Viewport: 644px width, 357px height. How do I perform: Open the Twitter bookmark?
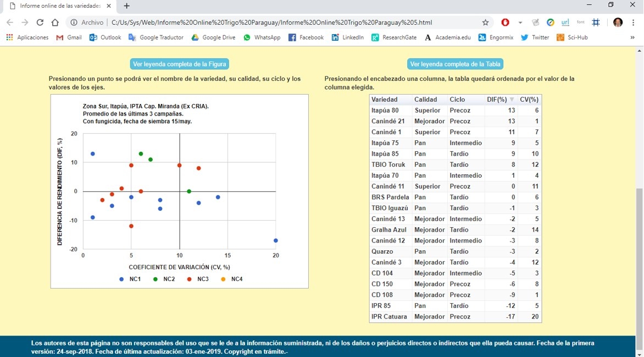[535, 37]
